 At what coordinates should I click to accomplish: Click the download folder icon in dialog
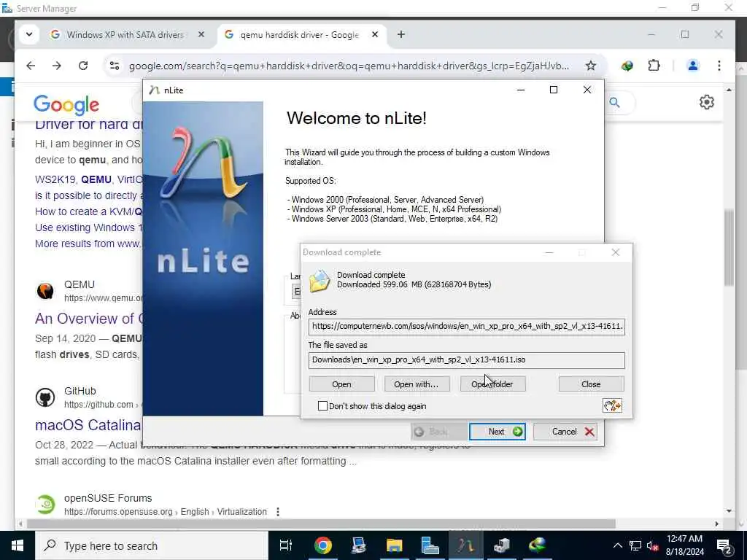[320, 281]
